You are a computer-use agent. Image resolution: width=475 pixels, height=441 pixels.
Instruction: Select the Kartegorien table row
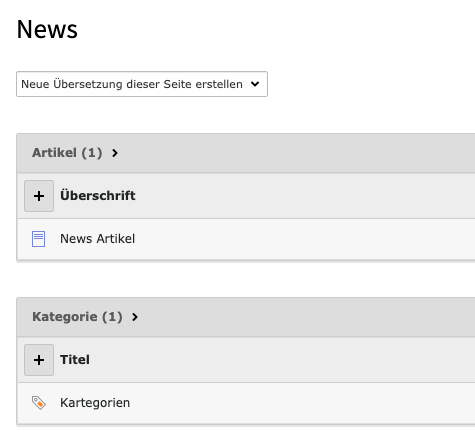click(x=246, y=403)
